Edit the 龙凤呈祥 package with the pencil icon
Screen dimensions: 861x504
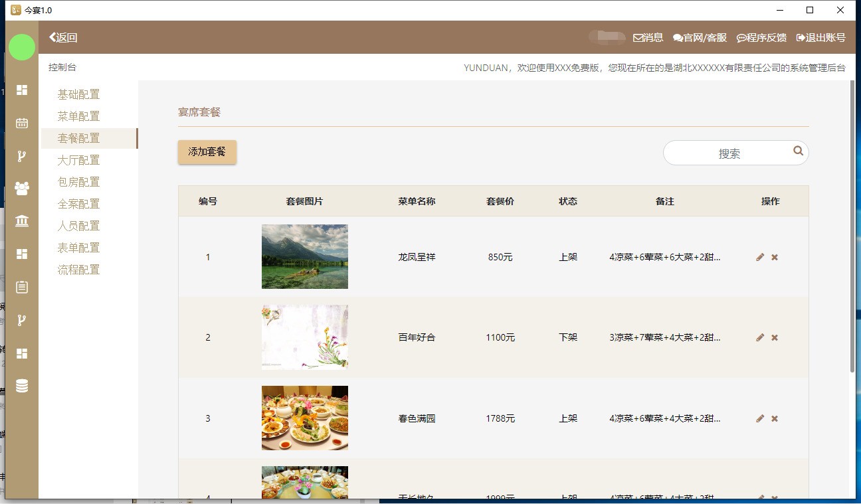pos(760,257)
